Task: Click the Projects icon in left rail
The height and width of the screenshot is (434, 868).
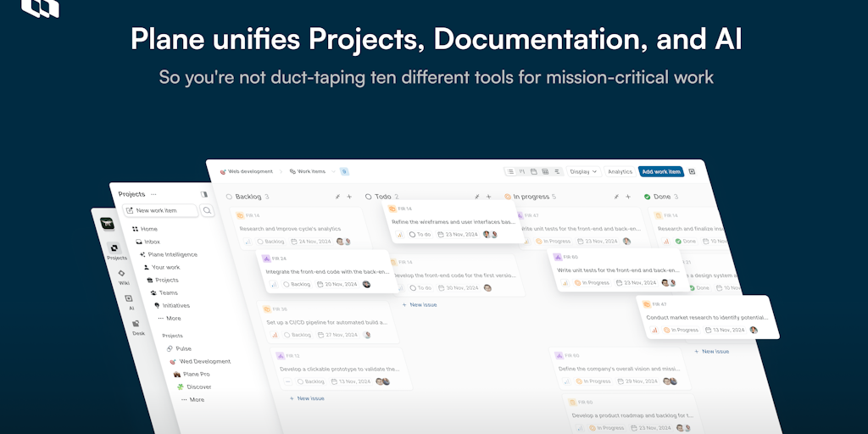Action: click(116, 252)
